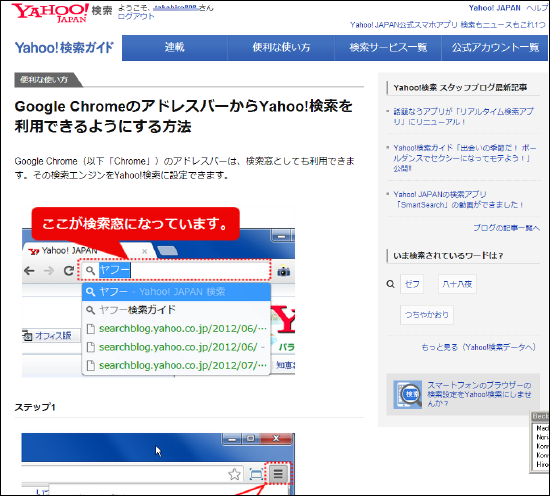Open the ブログの記事一覧へ link

tap(507, 228)
